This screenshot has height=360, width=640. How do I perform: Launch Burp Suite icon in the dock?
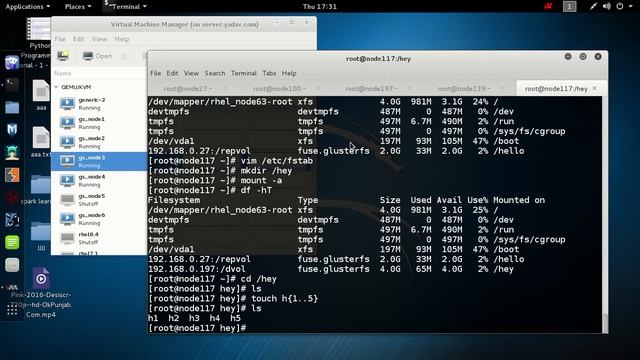[12, 175]
